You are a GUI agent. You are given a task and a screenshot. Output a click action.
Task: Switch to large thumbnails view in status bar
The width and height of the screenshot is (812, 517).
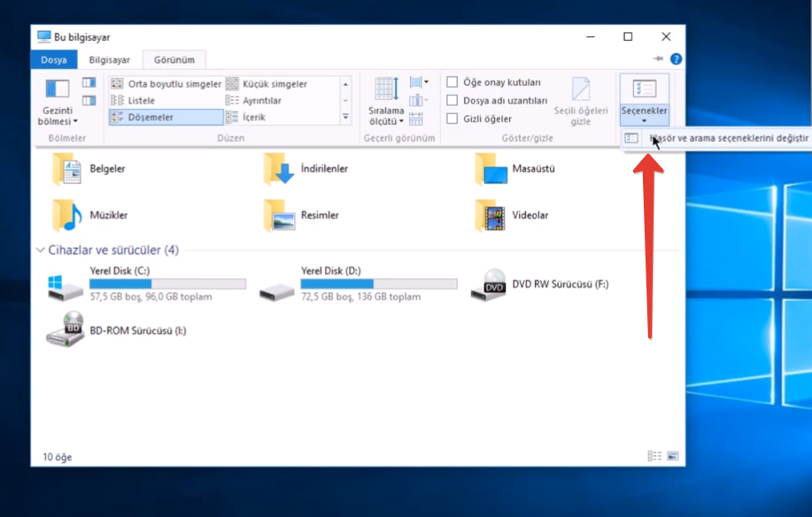point(673,456)
